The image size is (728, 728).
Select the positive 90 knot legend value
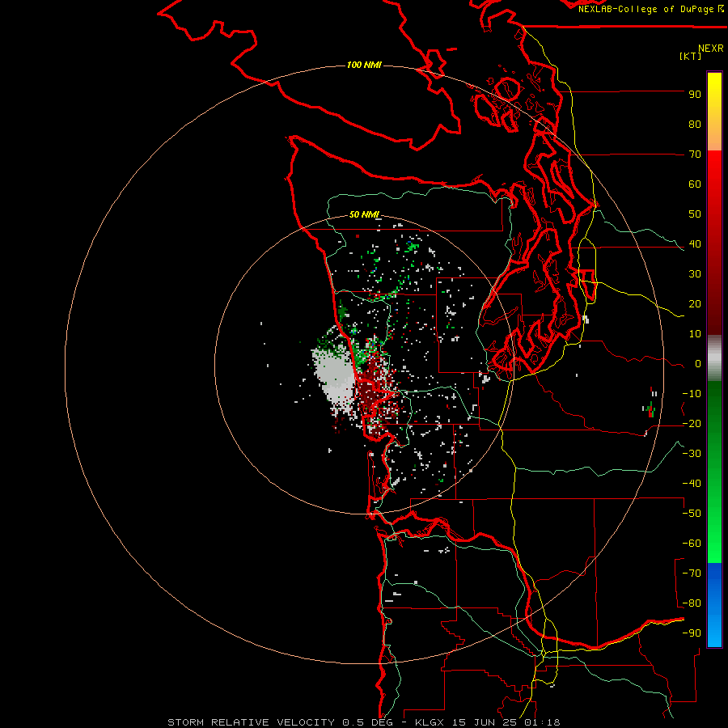tap(695, 95)
